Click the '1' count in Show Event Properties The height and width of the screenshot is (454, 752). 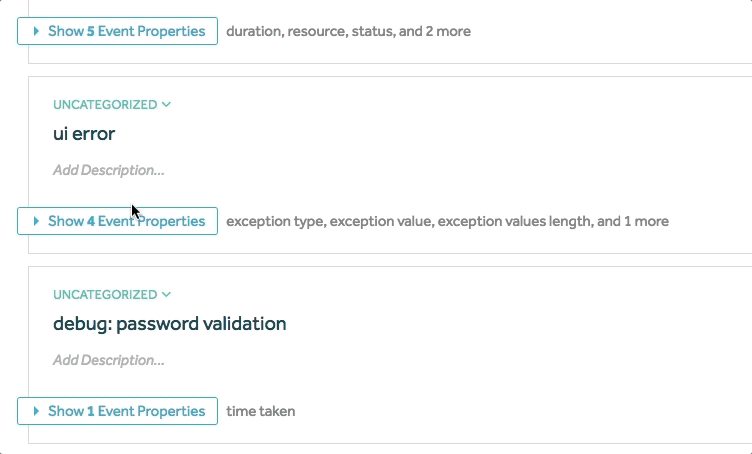click(91, 411)
